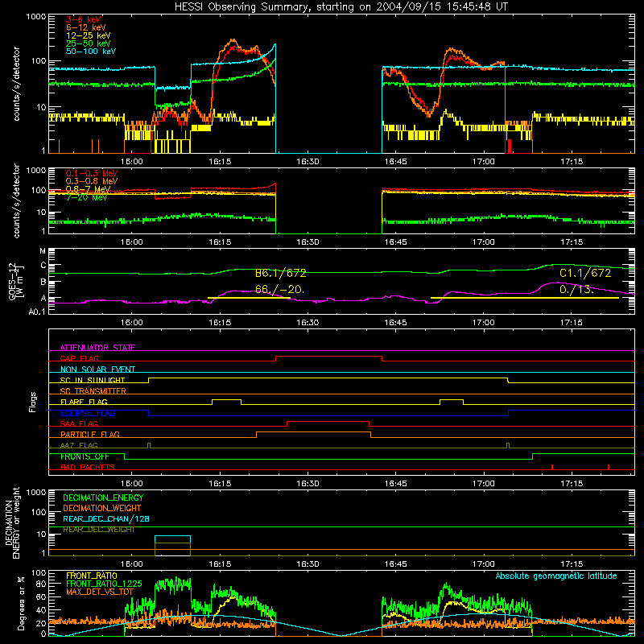The height and width of the screenshot is (644, 644).
Task: Click the 'GOES-12' vertical axis label
Action: [12, 281]
